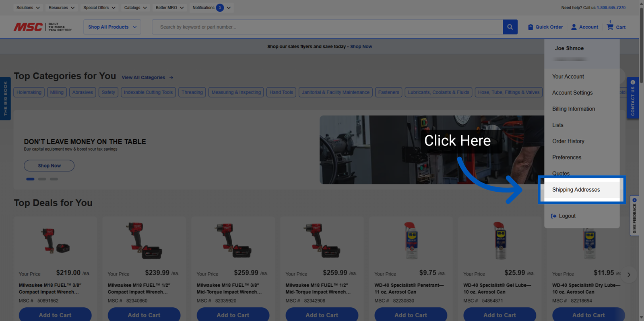Open The Big Book side tab
Viewport: 644px width, 321px height.
5,98
